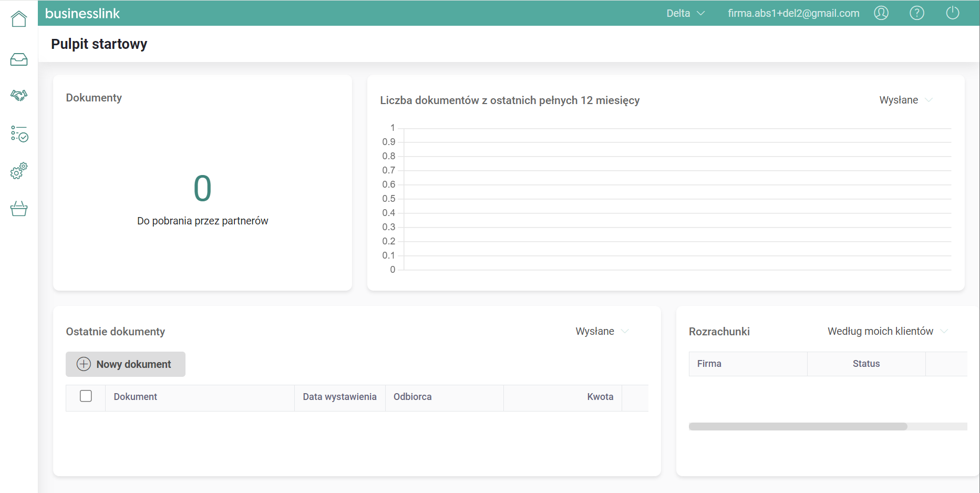
Task: Click the Rozrachunki panel heading
Action: (719, 332)
